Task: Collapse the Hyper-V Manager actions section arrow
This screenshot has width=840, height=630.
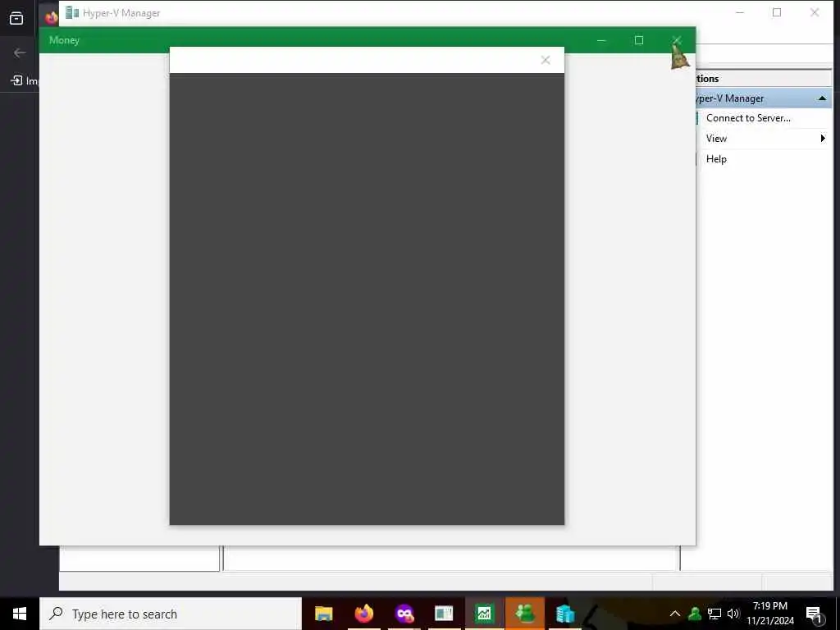Action: 822,98
